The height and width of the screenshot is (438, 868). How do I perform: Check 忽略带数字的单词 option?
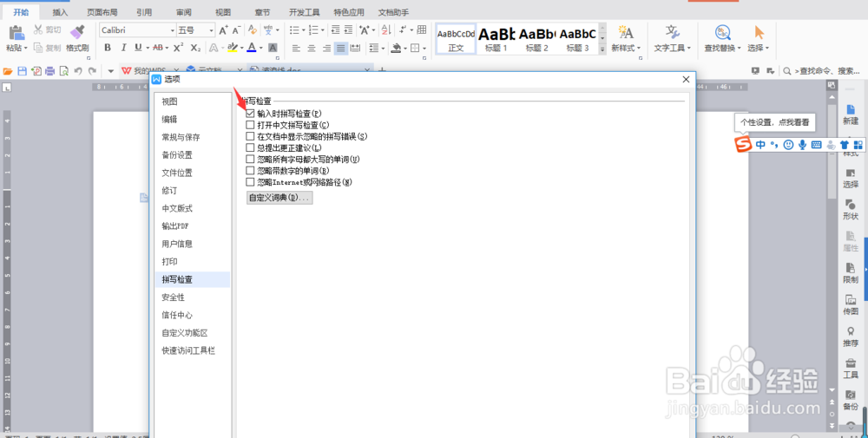[250, 170]
